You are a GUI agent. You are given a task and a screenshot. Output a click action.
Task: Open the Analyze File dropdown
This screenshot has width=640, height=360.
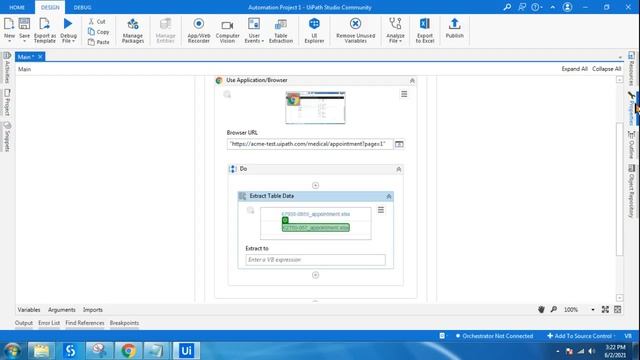point(395,30)
